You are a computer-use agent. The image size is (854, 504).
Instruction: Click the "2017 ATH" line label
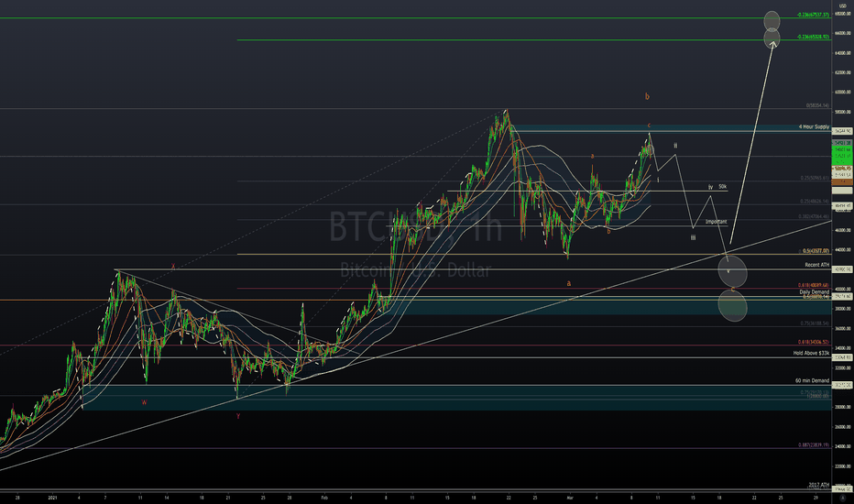pos(818,485)
